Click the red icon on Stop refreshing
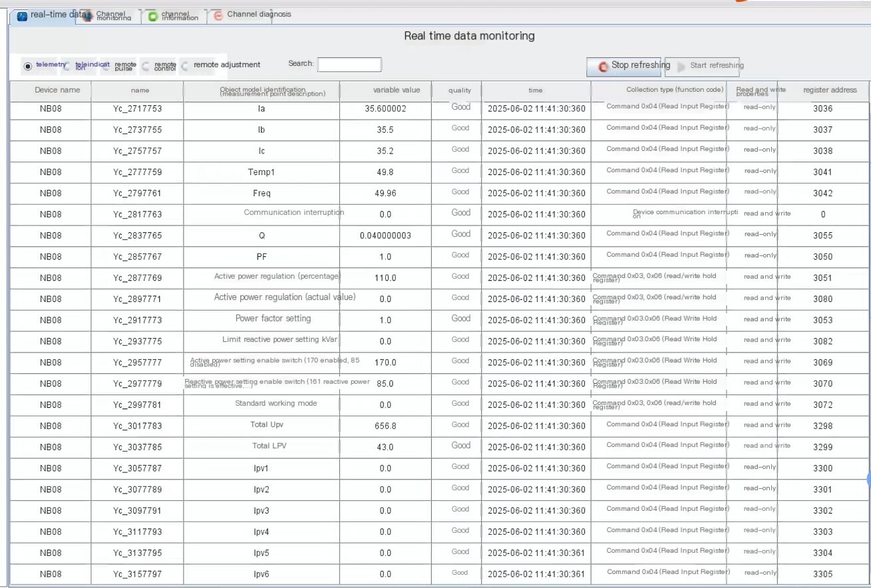Viewport: 871px width, 588px height. pyautogui.click(x=603, y=67)
